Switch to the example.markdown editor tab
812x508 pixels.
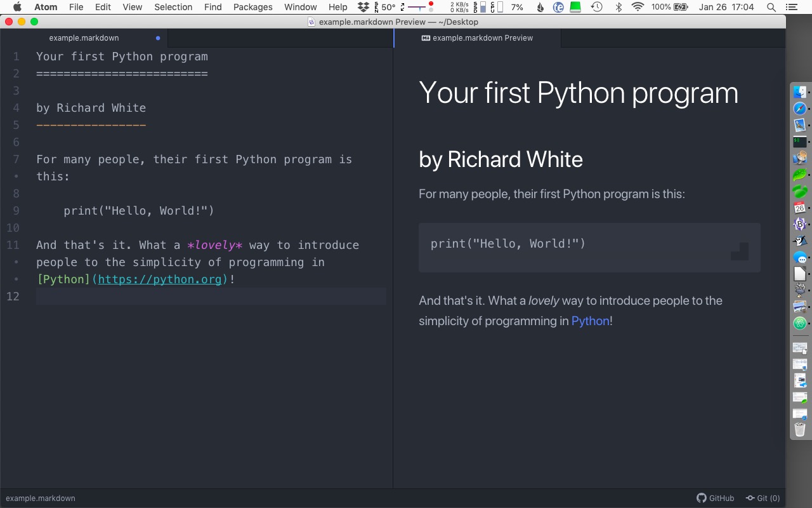click(x=84, y=38)
